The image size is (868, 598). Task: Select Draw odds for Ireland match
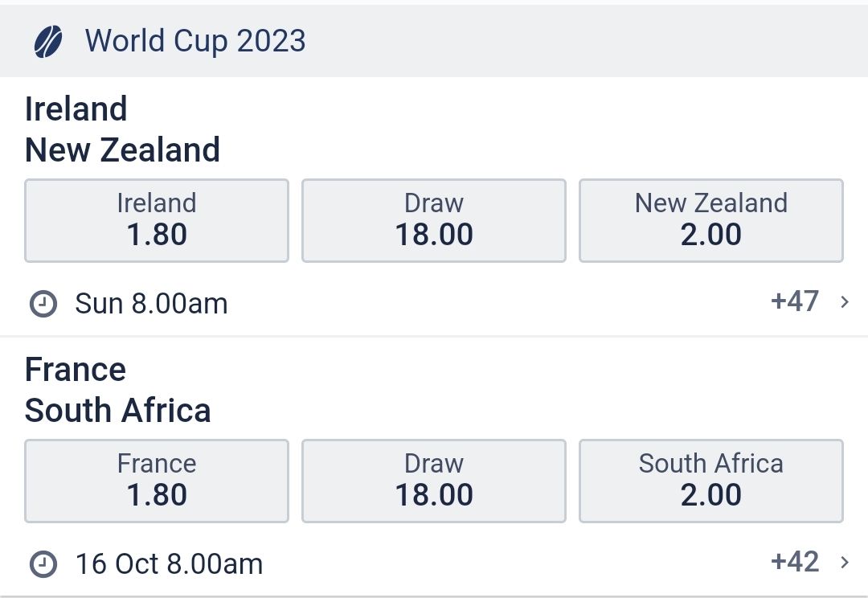pyautogui.click(x=434, y=220)
